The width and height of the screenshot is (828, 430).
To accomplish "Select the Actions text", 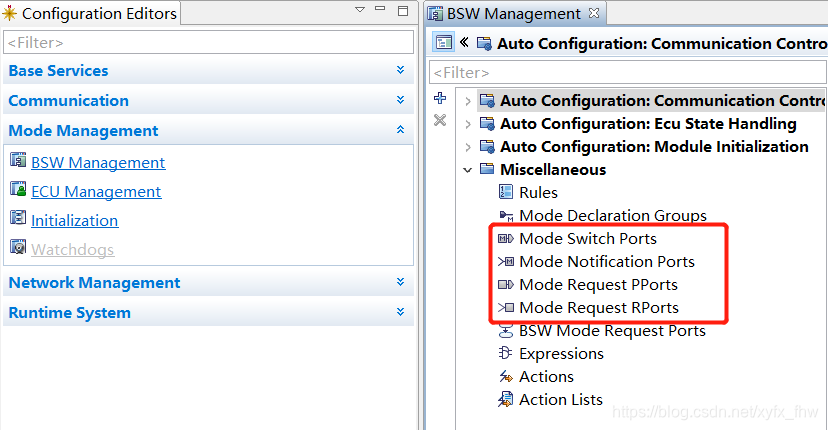I will pyautogui.click(x=546, y=377).
